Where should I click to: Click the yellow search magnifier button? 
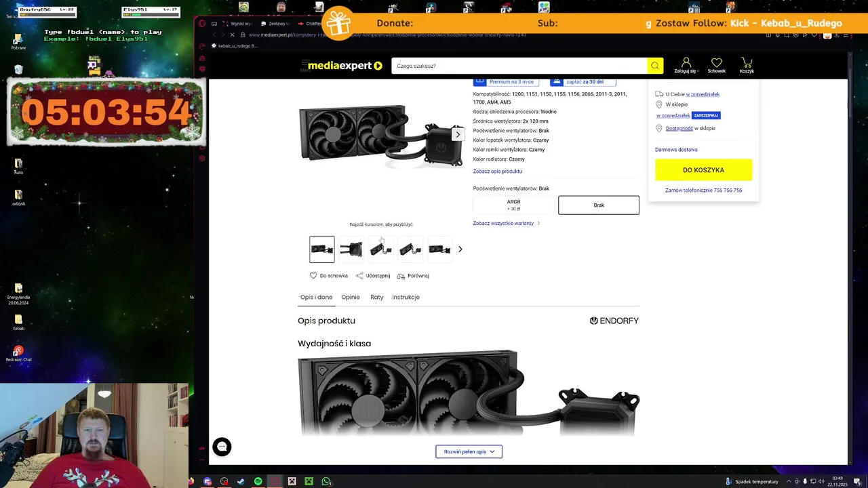[x=655, y=66]
